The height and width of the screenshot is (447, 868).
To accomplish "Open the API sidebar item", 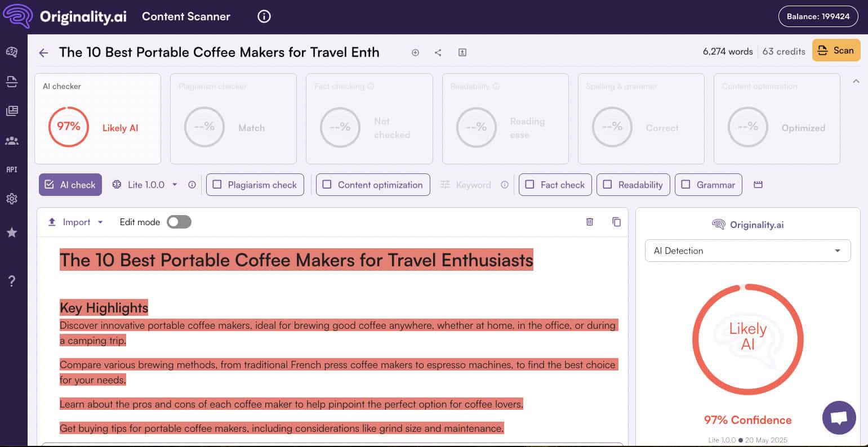I will tap(12, 169).
